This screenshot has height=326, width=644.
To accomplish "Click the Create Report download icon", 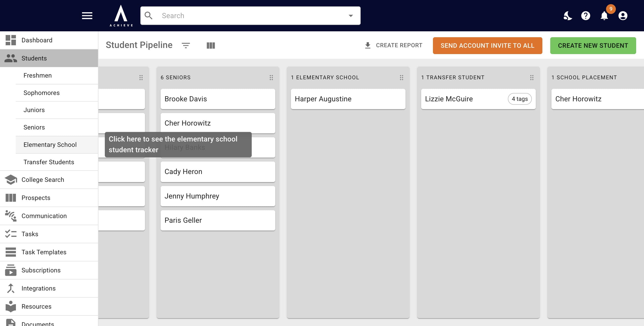I will [x=368, y=45].
